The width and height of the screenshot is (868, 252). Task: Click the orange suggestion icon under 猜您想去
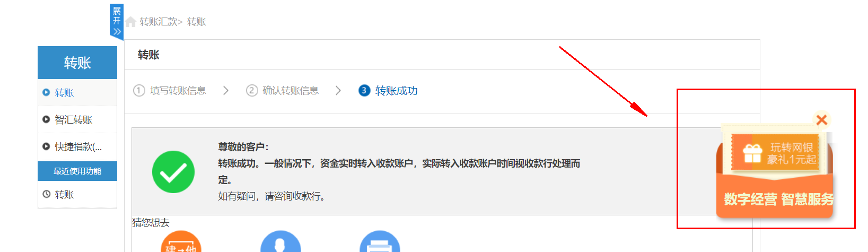(181, 242)
